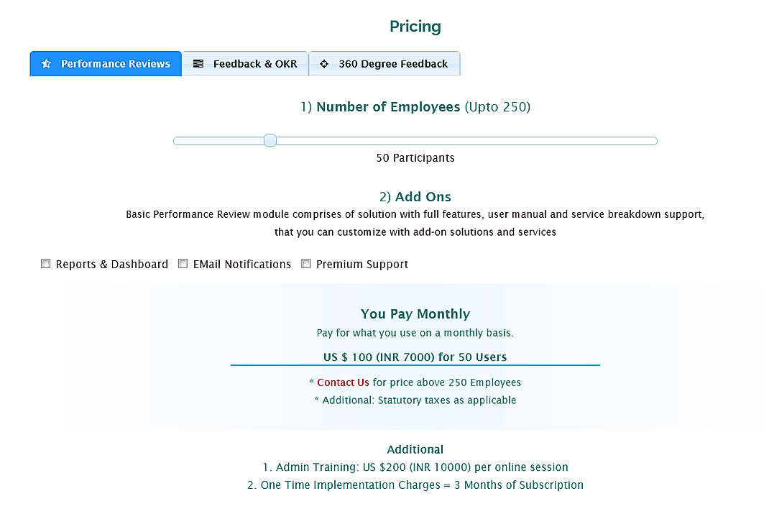Open the 360 Degree Feedback tab
This screenshot has height=532, width=769.
[384, 63]
